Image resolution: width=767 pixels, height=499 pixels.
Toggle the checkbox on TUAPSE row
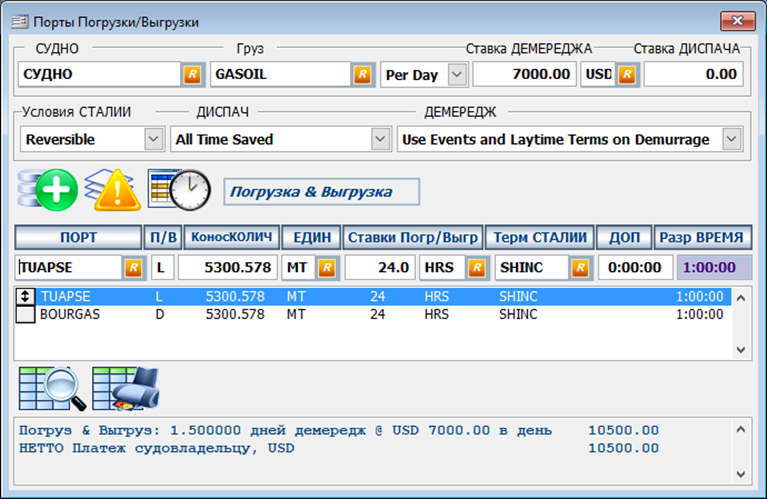25,296
